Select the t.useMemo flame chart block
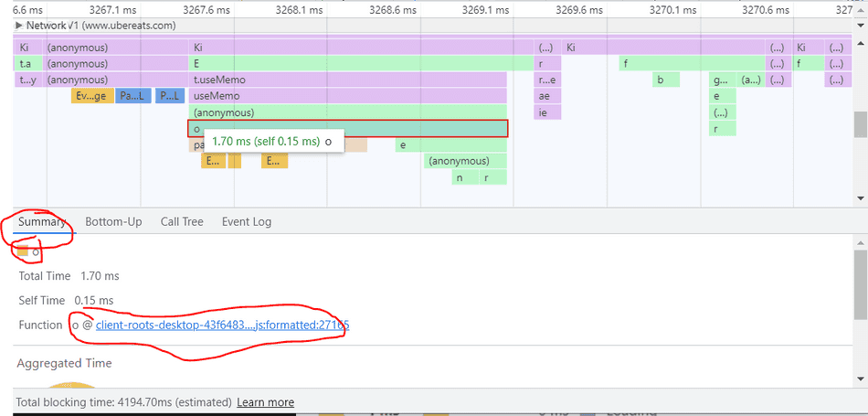 coord(347,80)
